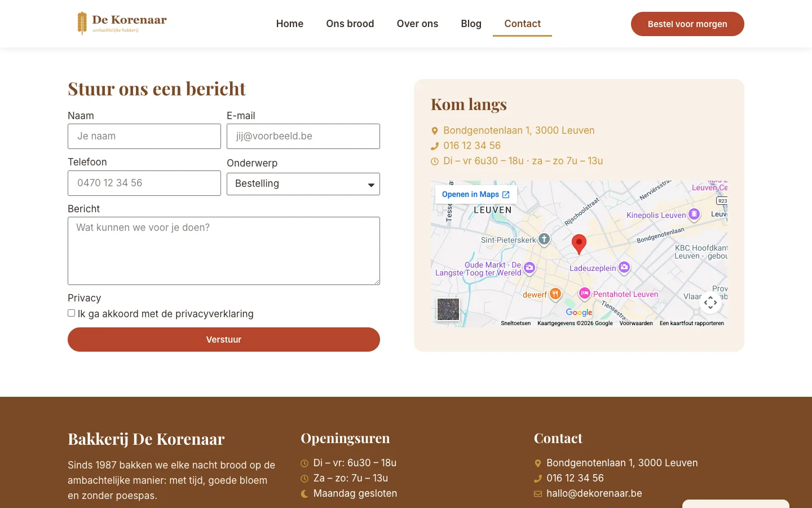Image resolution: width=812 pixels, height=508 pixels.
Task: Click the Za – zo: 7u – 13u footer line
Action: (x=351, y=478)
